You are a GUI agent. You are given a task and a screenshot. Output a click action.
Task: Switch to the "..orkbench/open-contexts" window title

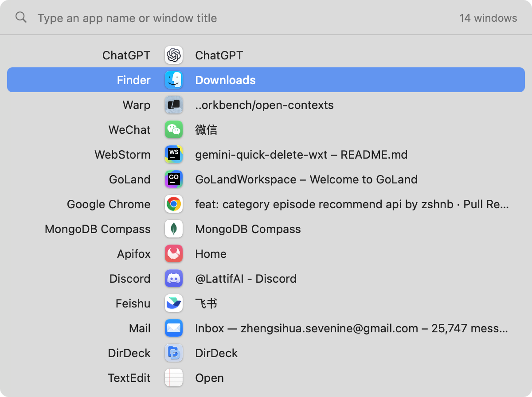click(x=265, y=105)
